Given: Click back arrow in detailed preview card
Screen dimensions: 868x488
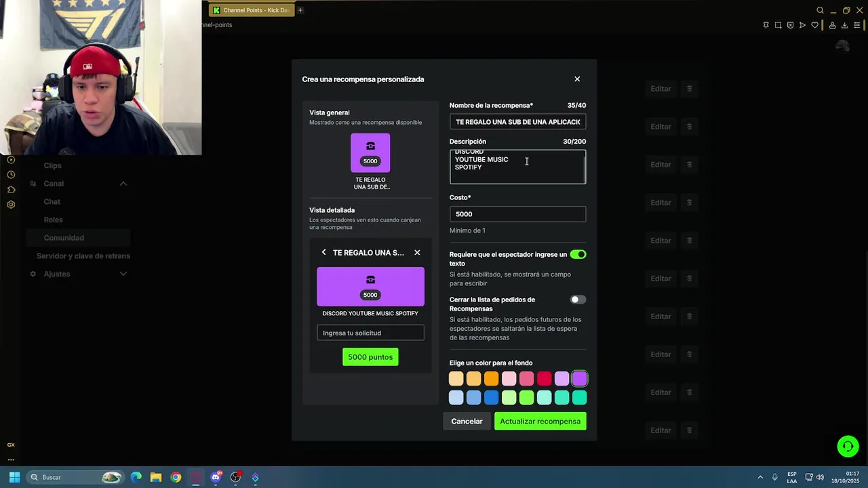Looking at the screenshot, I should [323, 252].
